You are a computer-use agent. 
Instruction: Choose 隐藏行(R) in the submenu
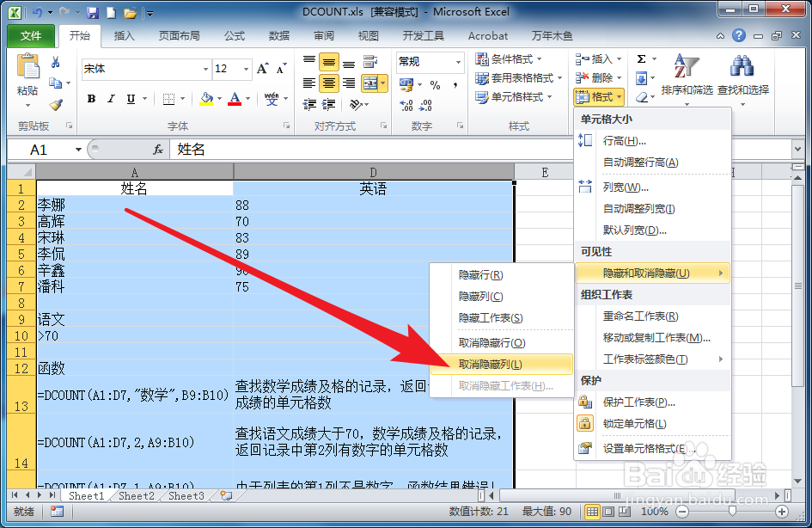502,275
